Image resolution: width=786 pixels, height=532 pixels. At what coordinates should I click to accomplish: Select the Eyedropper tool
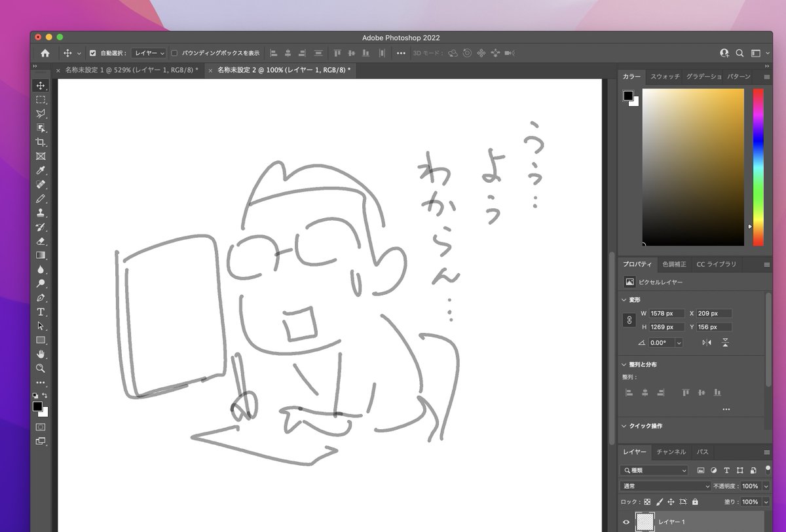pos(41,170)
